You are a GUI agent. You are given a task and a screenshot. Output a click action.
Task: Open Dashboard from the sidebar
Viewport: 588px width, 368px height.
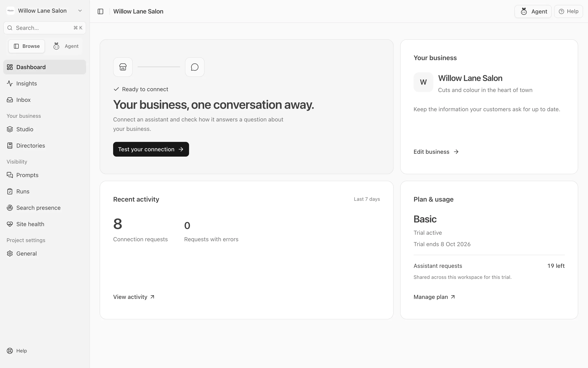(45, 67)
